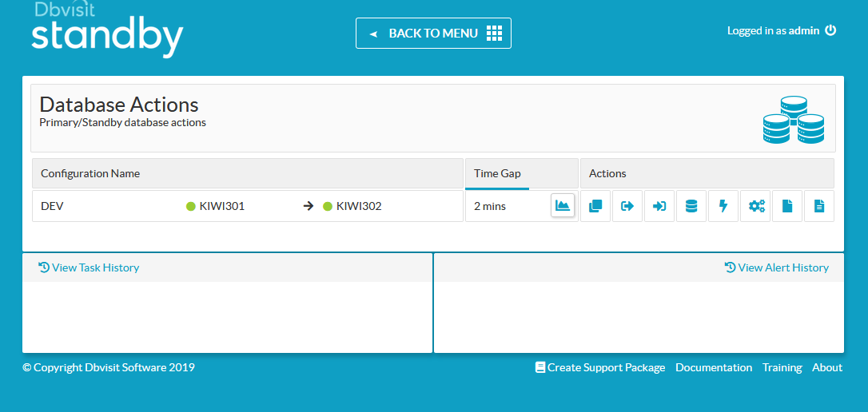Click the Copyright Dbvisit Software 2019 text
Viewport: 868px width, 412px height.
(x=109, y=367)
